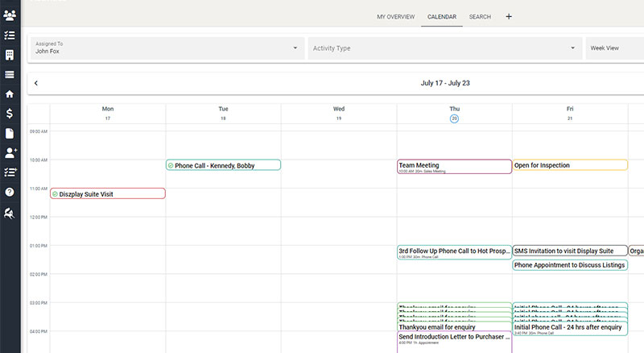The image size is (644, 353).
Task: Open the help question mark icon
Action: [10, 192]
